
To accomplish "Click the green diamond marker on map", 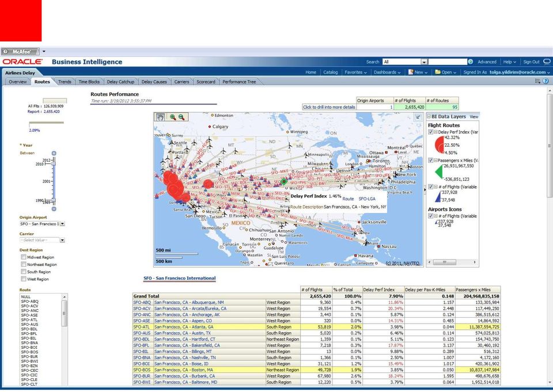I will pos(284,182).
